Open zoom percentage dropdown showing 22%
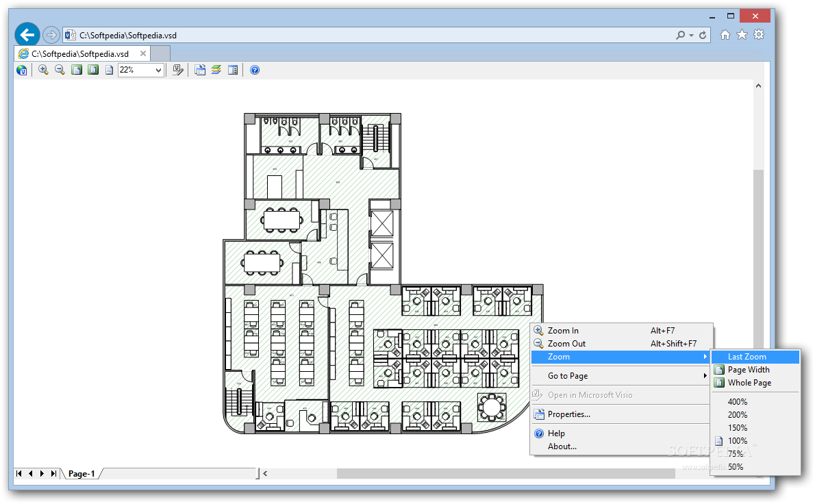This screenshot has width=815, height=504. [x=141, y=70]
